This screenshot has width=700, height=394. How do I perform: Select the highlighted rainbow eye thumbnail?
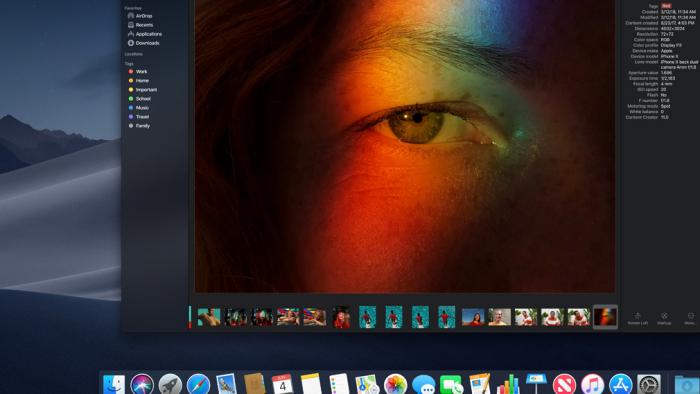tap(605, 317)
